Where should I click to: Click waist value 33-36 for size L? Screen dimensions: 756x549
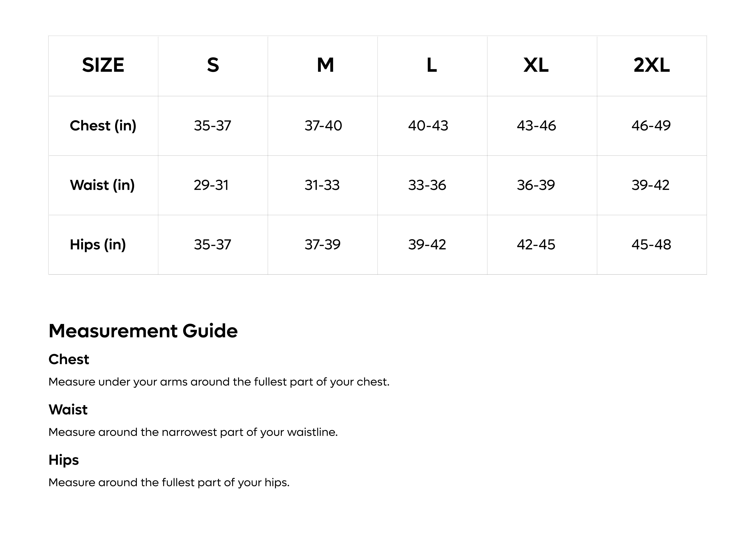pos(427,185)
